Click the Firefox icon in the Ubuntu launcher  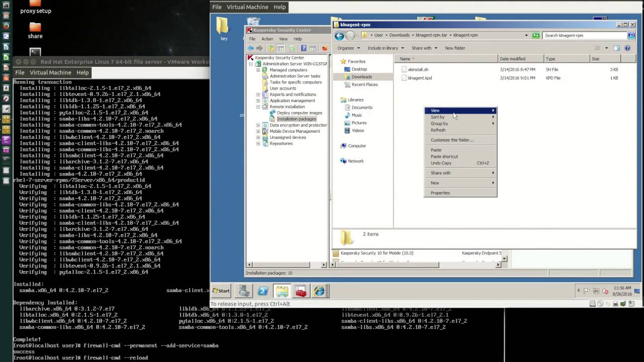6,26
